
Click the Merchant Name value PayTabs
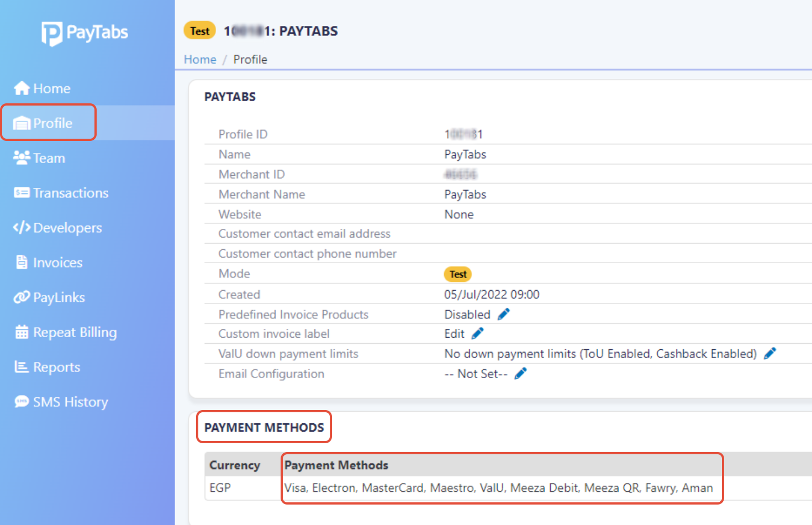tap(465, 195)
